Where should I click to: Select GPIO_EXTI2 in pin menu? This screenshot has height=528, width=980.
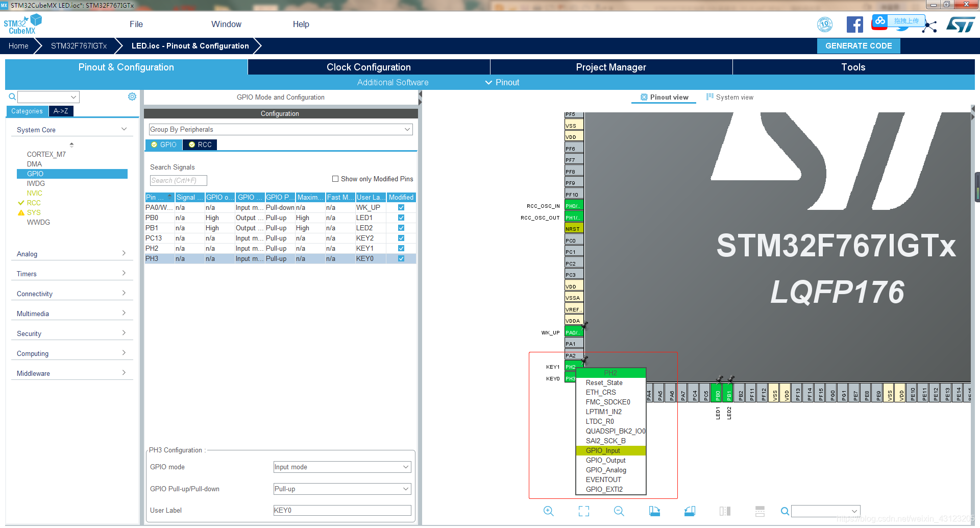pyautogui.click(x=610, y=489)
